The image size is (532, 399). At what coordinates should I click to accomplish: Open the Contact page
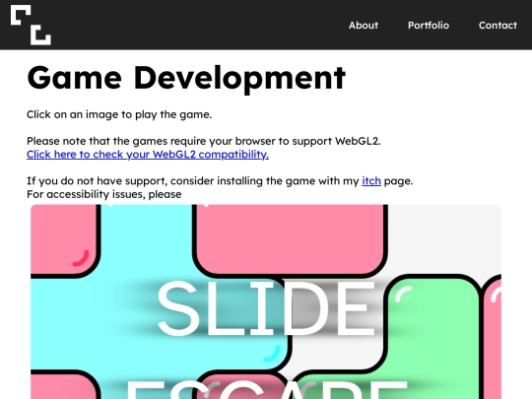point(498,25)
